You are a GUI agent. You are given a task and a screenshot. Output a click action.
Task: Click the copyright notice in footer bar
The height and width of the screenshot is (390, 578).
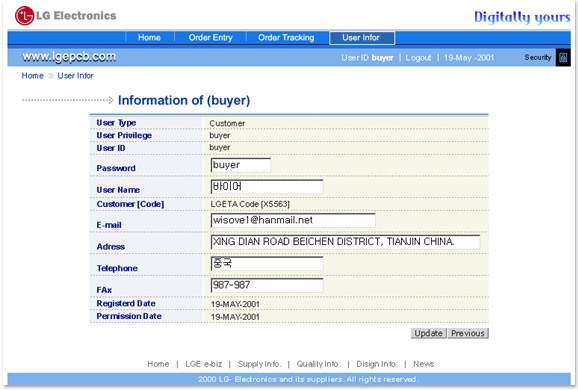[x=308, y=379]
